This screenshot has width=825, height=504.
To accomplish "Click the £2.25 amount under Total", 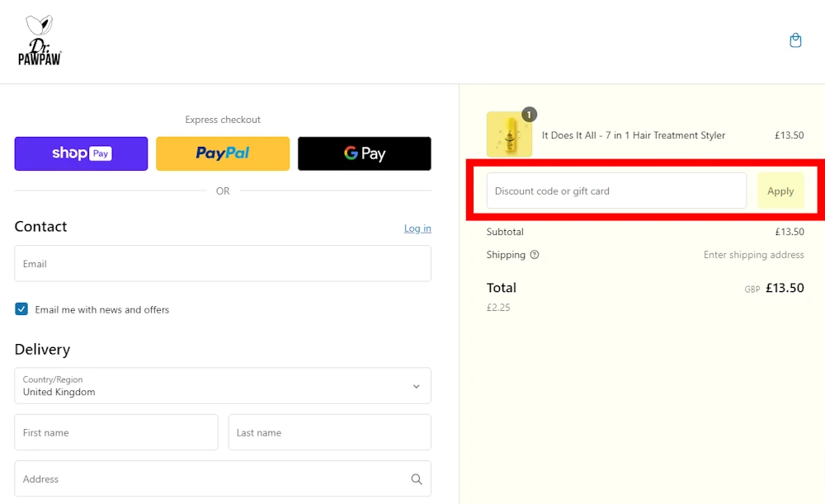I will (498, 307).
